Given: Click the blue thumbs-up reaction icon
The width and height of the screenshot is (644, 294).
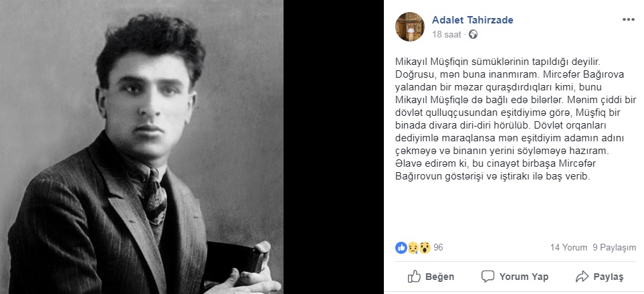Looking at the screenshot, I should point(401,248).
